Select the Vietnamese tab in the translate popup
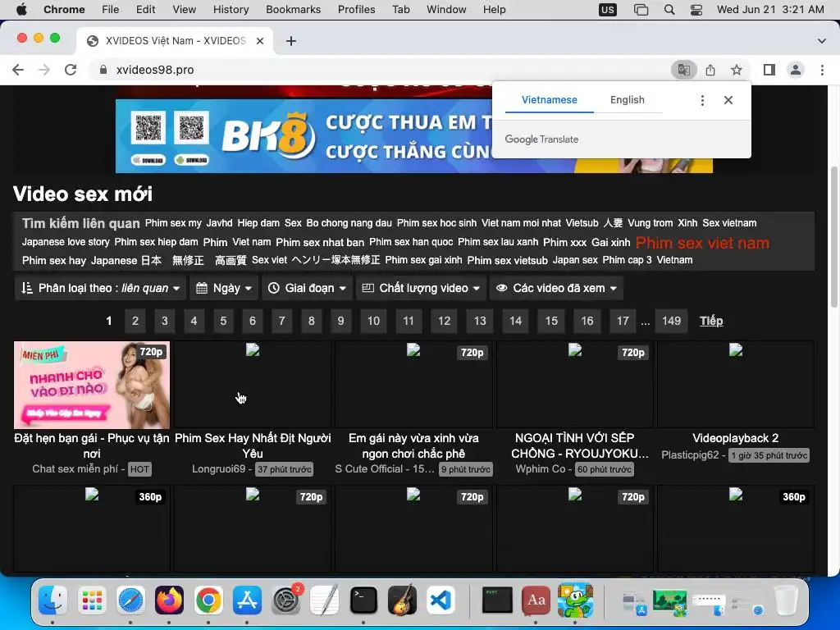The width and height of the screenshot is (840, 630). (x=549, y=100)
